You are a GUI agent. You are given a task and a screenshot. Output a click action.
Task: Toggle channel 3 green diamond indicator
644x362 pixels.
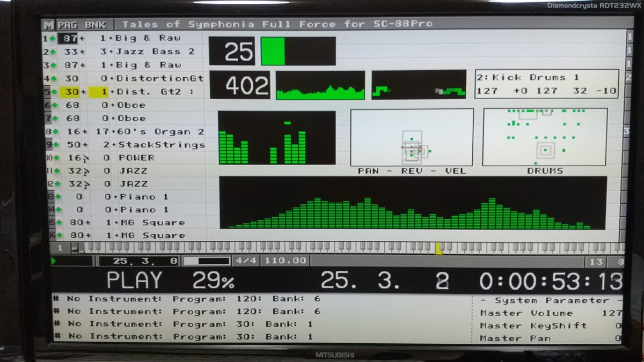click(x=54, y=65)
